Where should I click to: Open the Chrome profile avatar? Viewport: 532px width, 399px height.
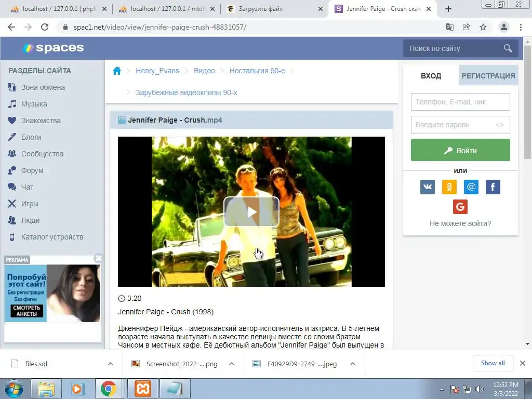(504, 27)
